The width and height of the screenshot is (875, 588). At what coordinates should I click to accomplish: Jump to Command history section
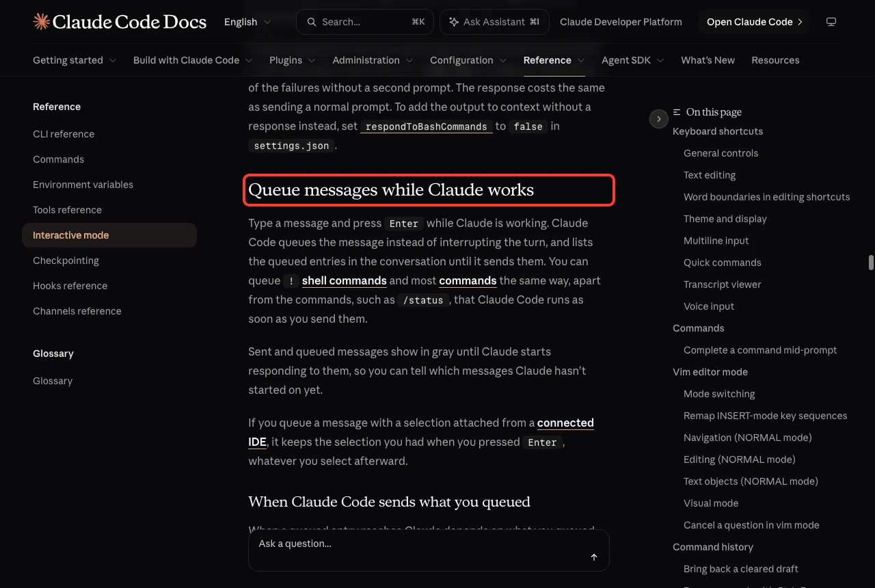tap(713, 547)
